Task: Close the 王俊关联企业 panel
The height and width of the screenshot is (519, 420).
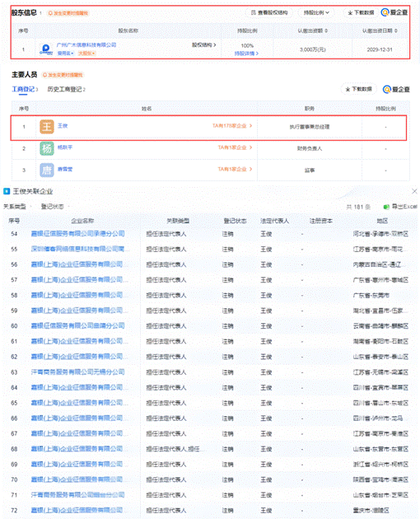Action: [x=414, y=191]
